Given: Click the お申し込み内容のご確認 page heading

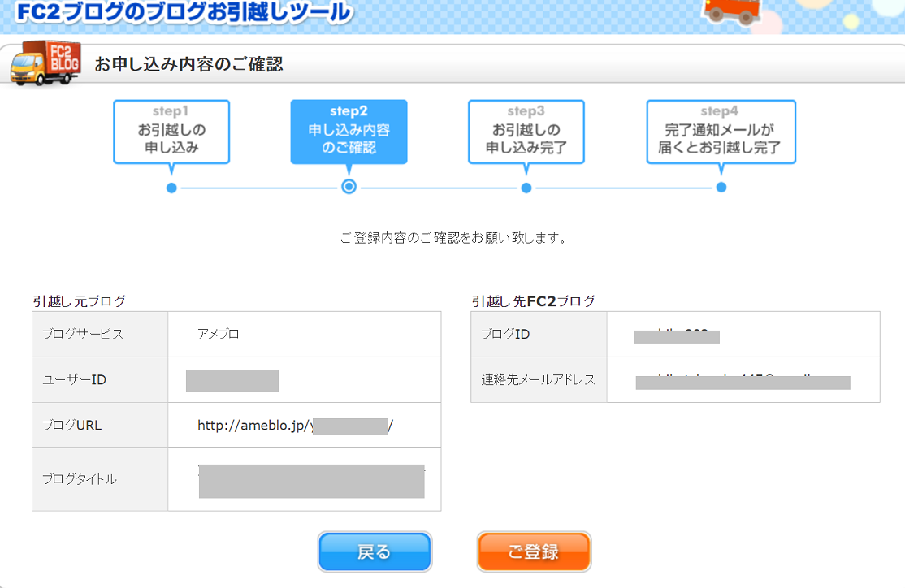Looking at the screenshot, I should coord(188,64).
